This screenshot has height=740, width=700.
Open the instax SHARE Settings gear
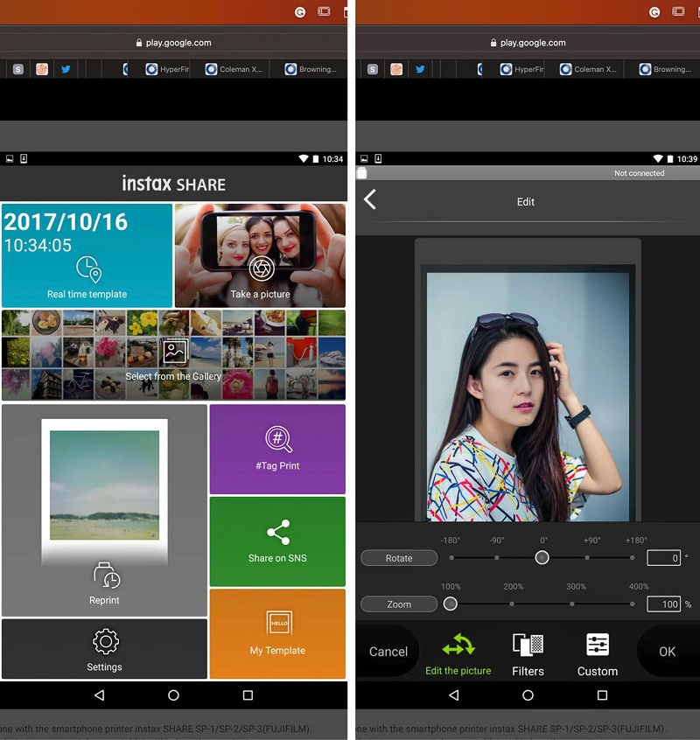tap(104, 641)
